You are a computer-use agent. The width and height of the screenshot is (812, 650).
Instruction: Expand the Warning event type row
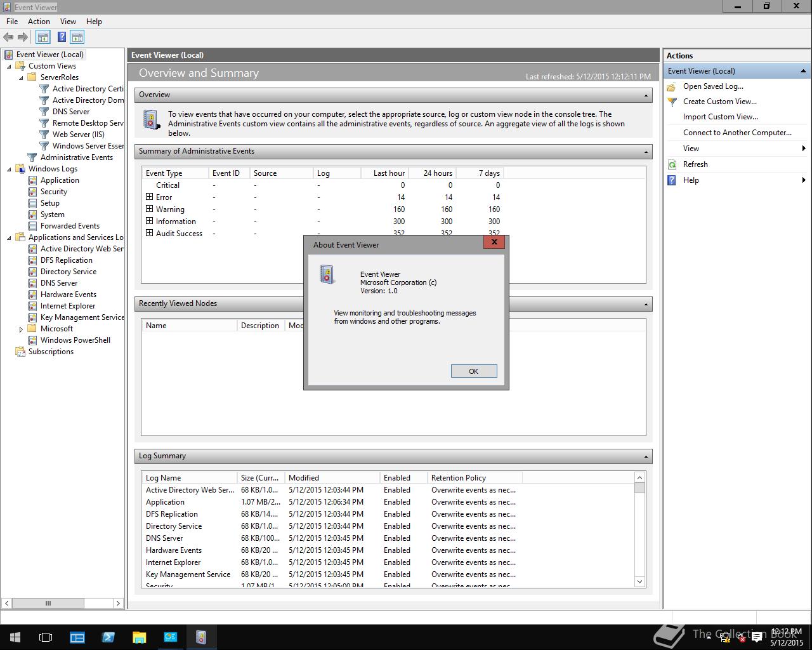[x=150, y=209]
